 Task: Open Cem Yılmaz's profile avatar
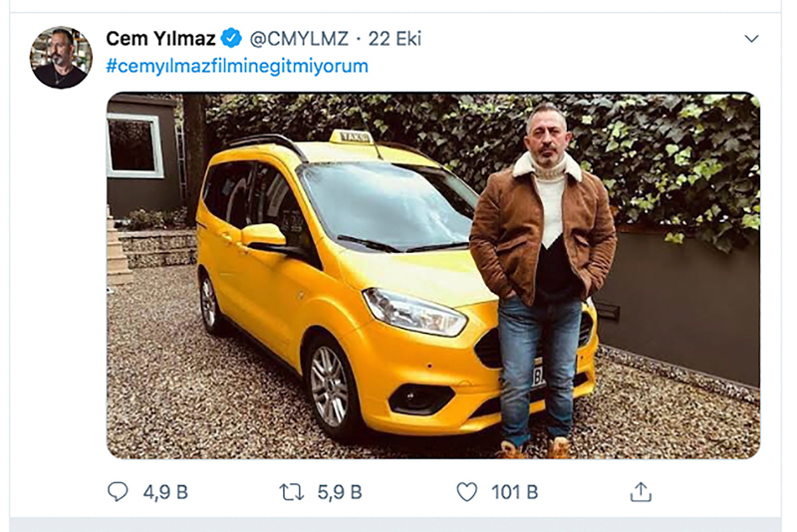coord(61,58)
